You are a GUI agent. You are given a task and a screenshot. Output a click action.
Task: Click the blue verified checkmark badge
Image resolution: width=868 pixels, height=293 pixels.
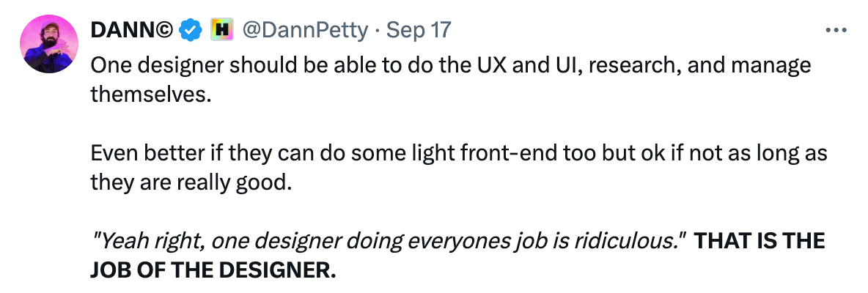(191, 30)
